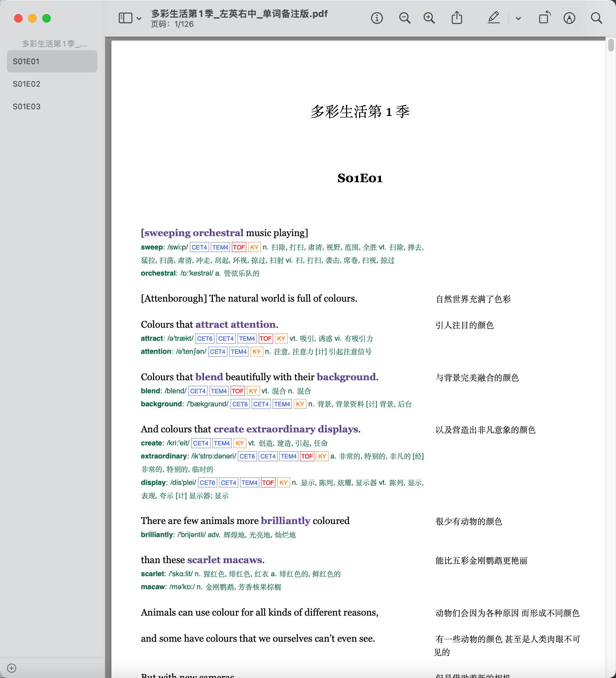
Task: Click the vertical scrollbar thumb
Action: tap(611, 45)
